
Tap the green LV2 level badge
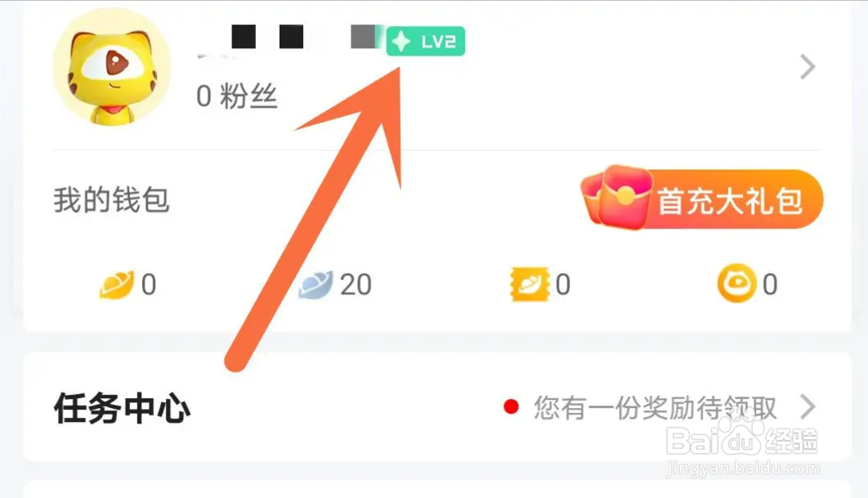[425, 41]
